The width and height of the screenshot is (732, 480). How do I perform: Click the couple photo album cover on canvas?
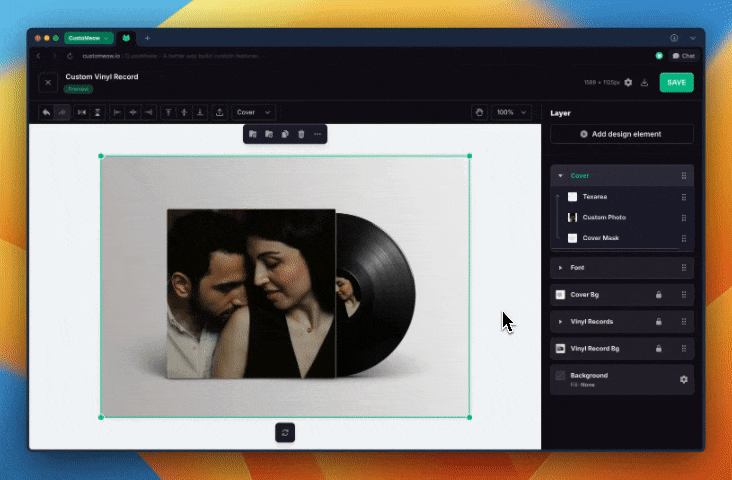coord(251,293)
